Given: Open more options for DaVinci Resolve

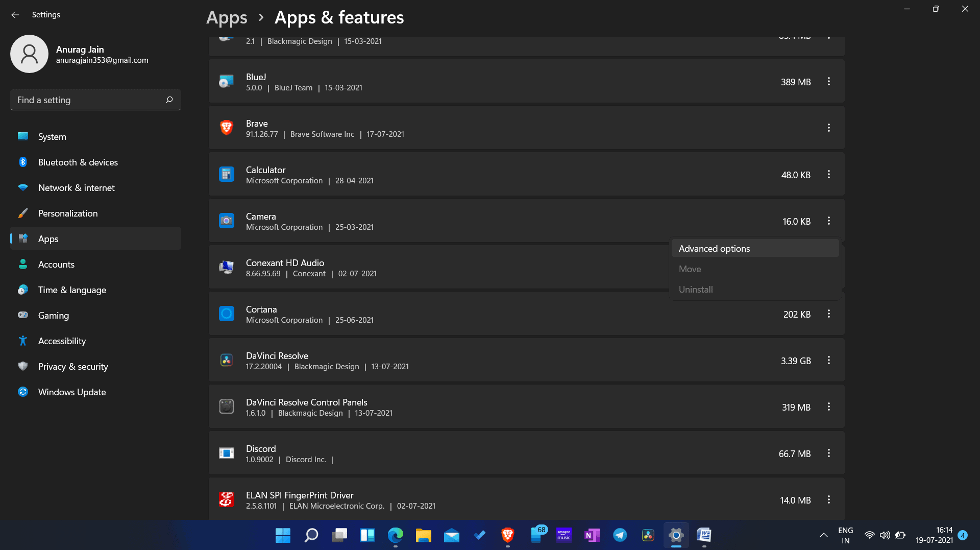Looking at the screenshot, I should [x=828, y=361].
